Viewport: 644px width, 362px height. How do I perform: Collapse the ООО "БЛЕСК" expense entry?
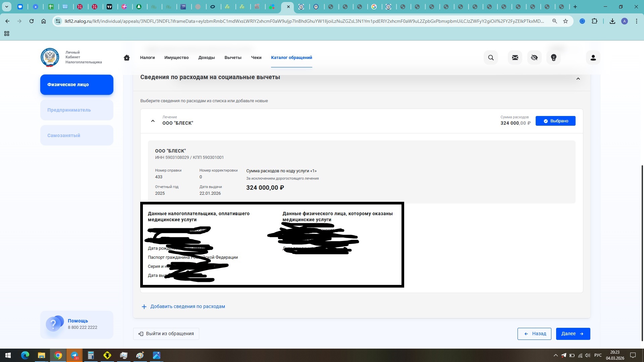coord(153,121)
